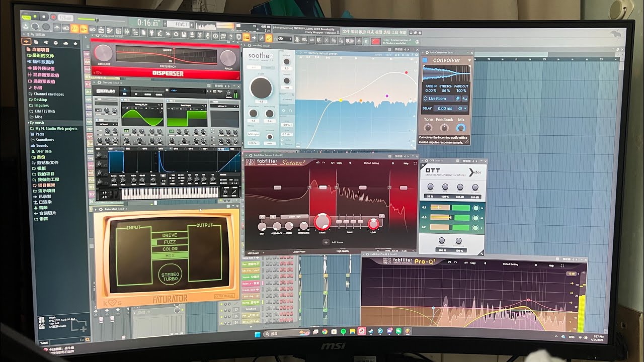This screenshot has width=644, height=362.
Task: Switch to the MATRIX tab in Serum
Action: pyautogui.click(x=148, y=93)
